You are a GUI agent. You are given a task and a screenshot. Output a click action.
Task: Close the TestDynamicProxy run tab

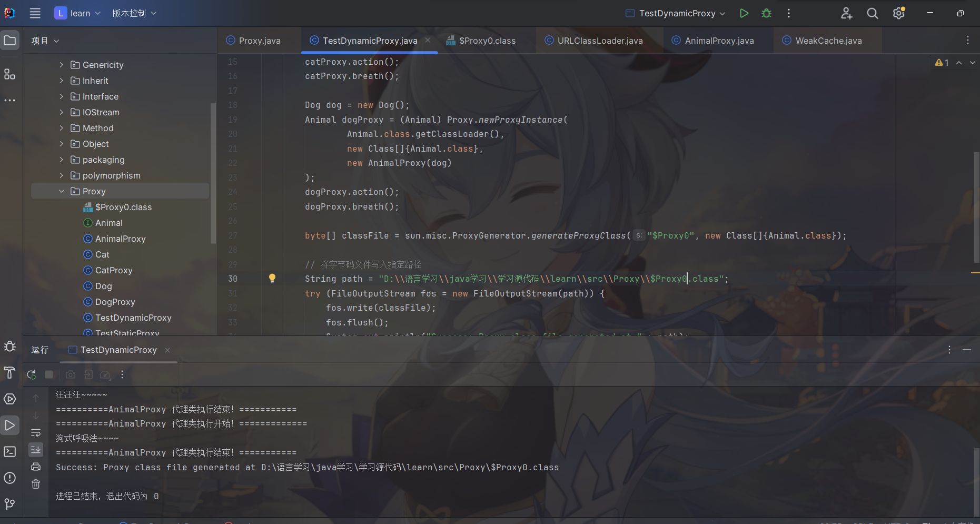167,350
